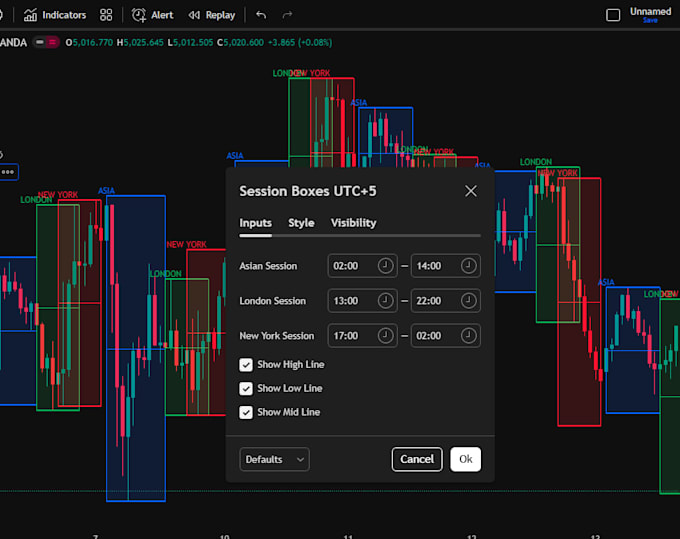Click the New York Session 17:00 field
This screenshot has height=539, width=680.
point(363,335)
